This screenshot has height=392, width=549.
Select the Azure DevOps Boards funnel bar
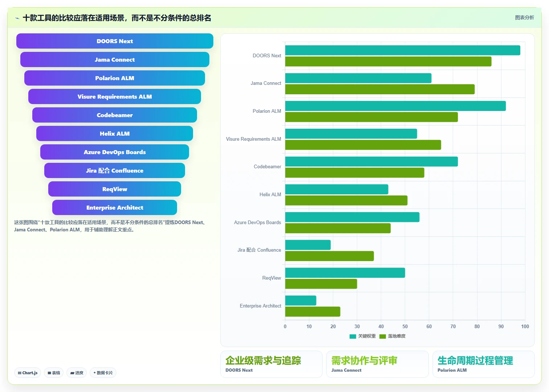(x=115, y=152)
